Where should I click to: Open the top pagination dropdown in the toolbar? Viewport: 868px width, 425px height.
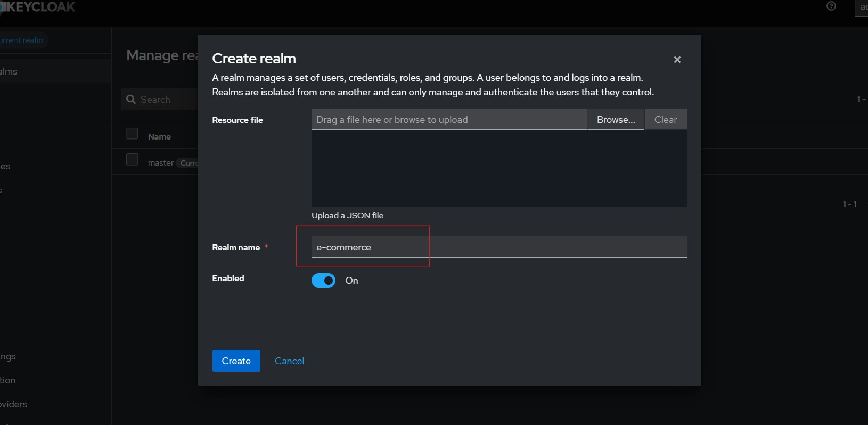(x=862, y=100)
